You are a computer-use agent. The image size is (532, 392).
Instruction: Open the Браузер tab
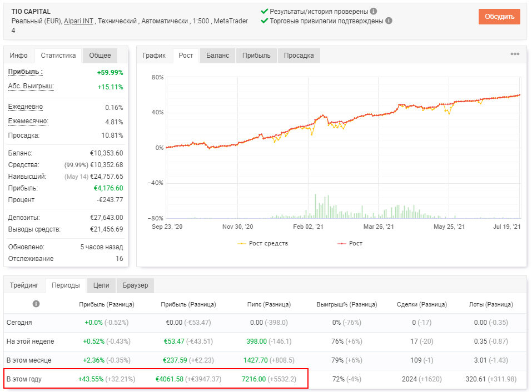(135, 285)
